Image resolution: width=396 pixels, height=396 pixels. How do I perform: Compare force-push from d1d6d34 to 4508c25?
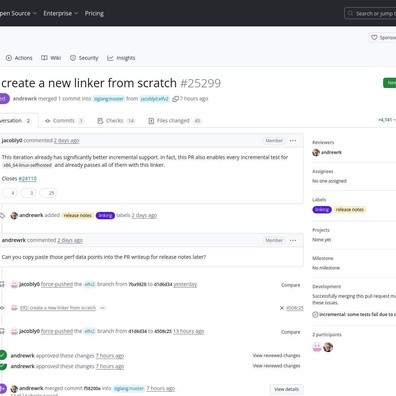click(291, 332)
